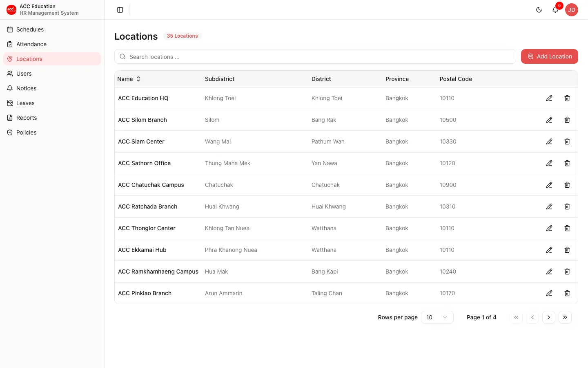Click postal code 10500
The width and height of the screenshot is (588, 368).
click(x=448, y=120)
